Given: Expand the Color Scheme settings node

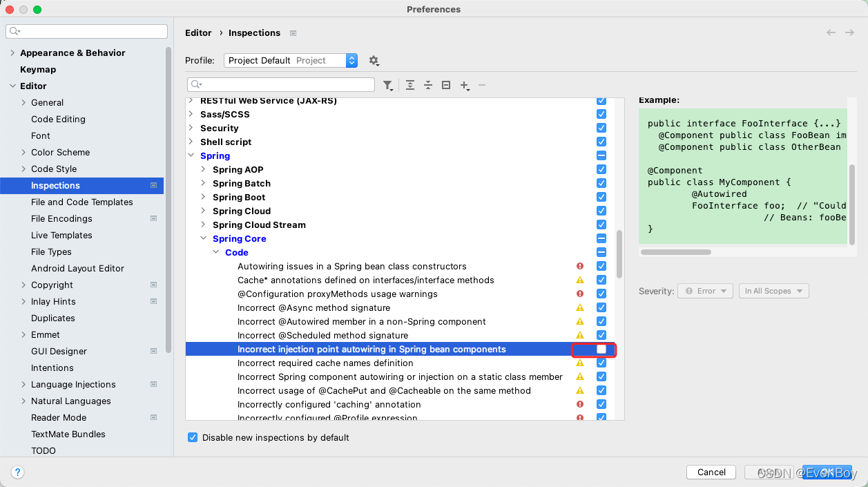Looking at the screenshot, I should (23, 153).
